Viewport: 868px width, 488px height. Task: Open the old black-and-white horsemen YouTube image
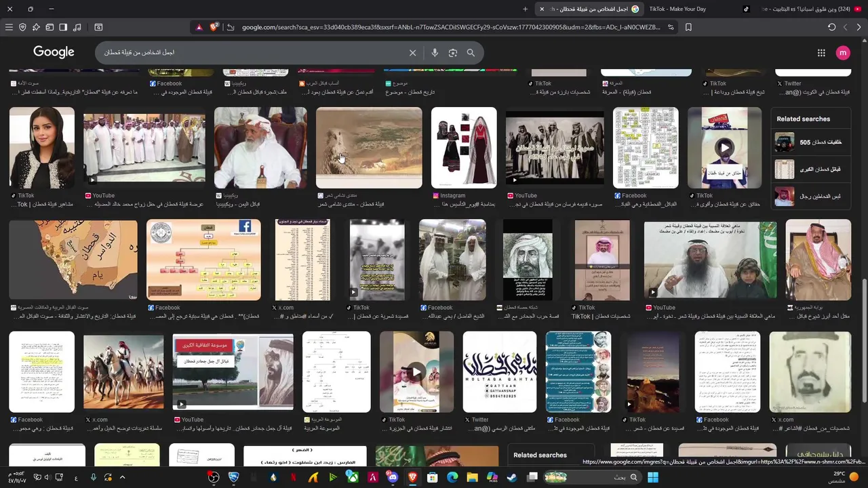(x=555, y=148)
